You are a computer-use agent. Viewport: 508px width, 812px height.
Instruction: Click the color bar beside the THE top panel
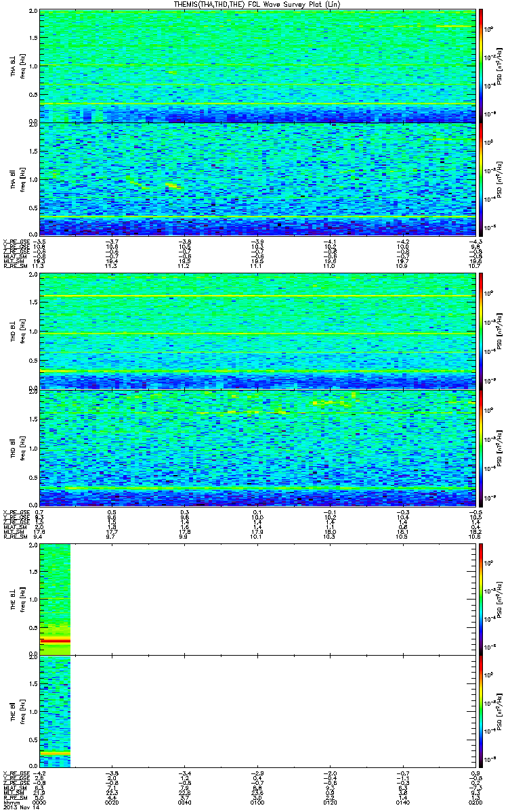coord(481,599)
